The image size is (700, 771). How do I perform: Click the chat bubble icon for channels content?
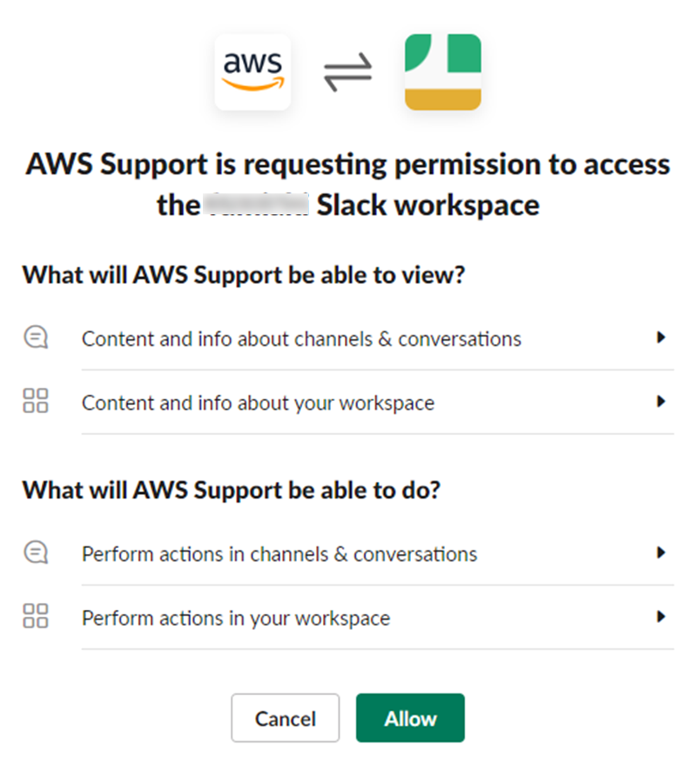pyautogui.click(x=36, y=338)
